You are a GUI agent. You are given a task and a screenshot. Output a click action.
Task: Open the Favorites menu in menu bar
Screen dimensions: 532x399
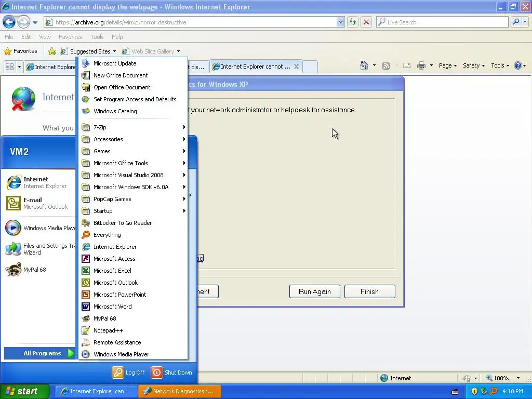point(70,37)
